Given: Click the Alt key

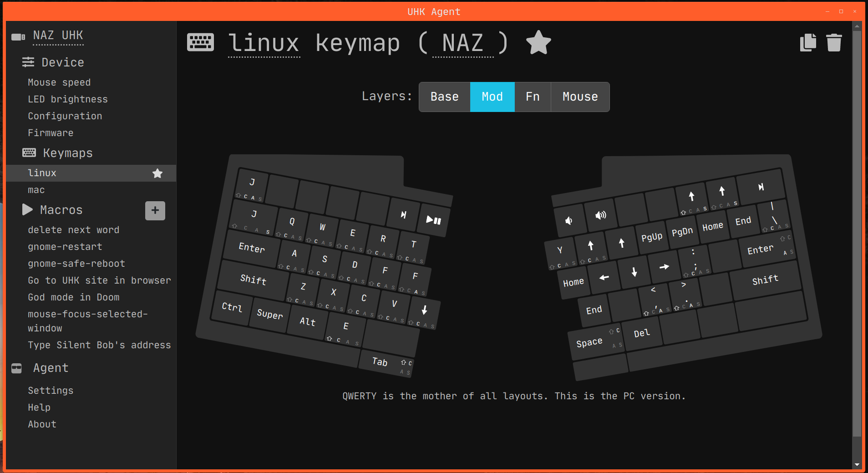Looking at the screenshot, I should [x=308, y=321].
